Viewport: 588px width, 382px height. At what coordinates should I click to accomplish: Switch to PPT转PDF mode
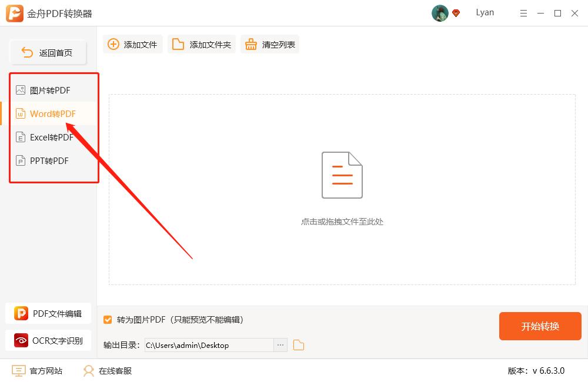tap(49, 160)
